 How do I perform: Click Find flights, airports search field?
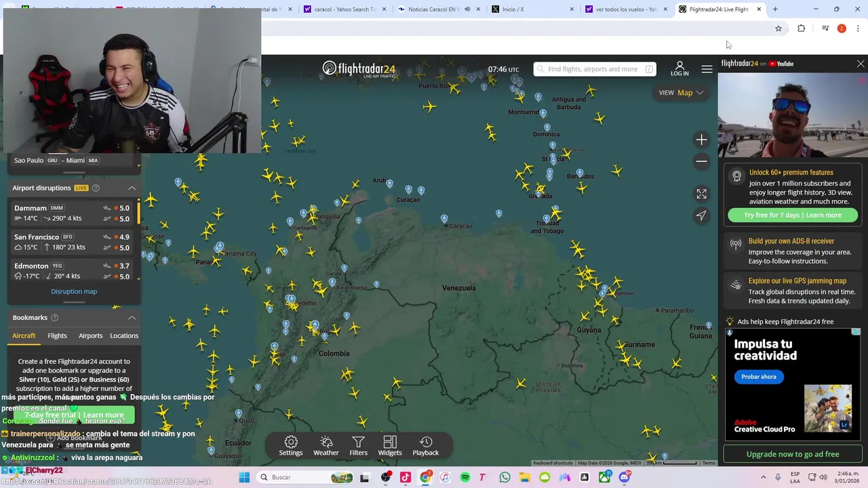point(595,69)
